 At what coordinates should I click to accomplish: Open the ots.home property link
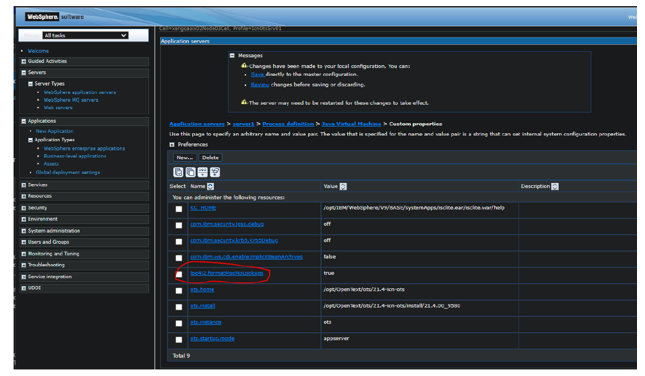coord(202,290)
